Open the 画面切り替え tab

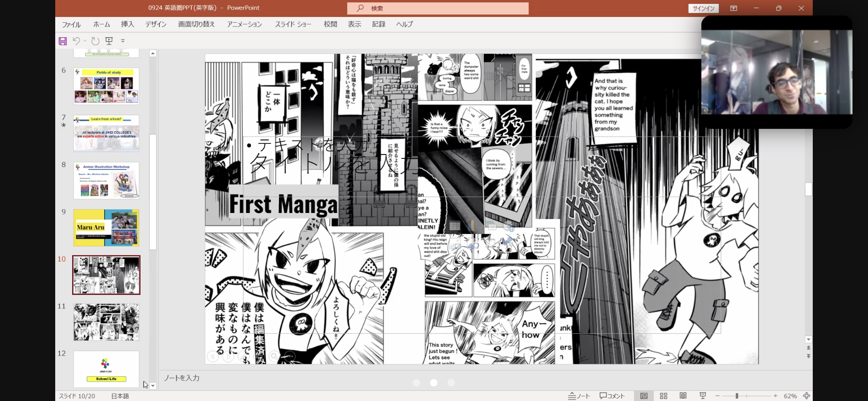[196, 24]
